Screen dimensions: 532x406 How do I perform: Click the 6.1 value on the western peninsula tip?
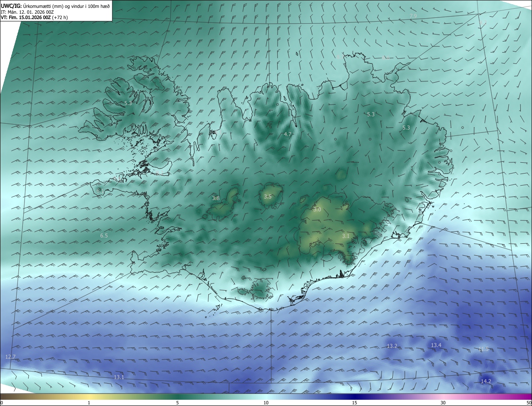pos(100,190)
